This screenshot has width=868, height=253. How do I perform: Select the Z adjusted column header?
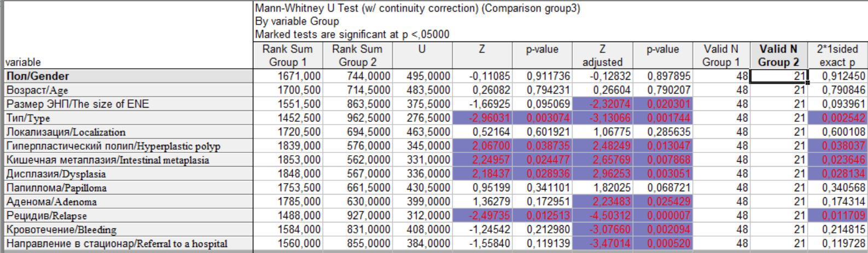[602, 55]
